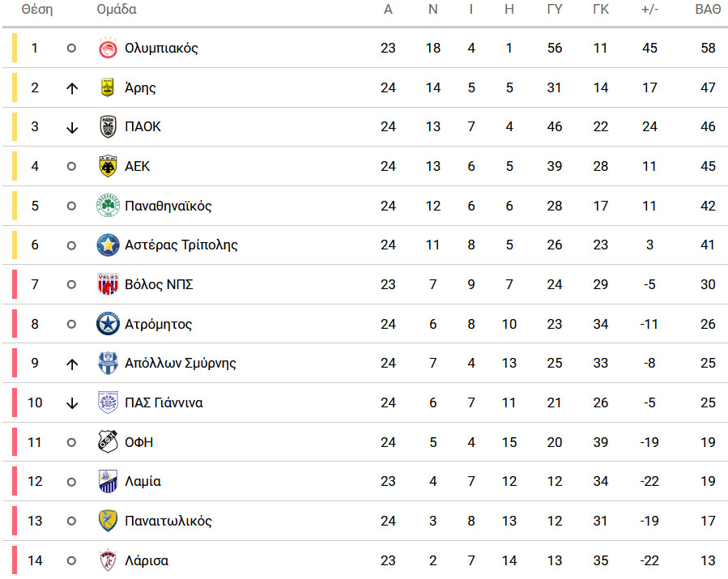Image resolution: width=728 pixels, height=579 pixels.
Task: Select the ΠΑΣ Γιάννινα team name
Action: tap(164, 402)
